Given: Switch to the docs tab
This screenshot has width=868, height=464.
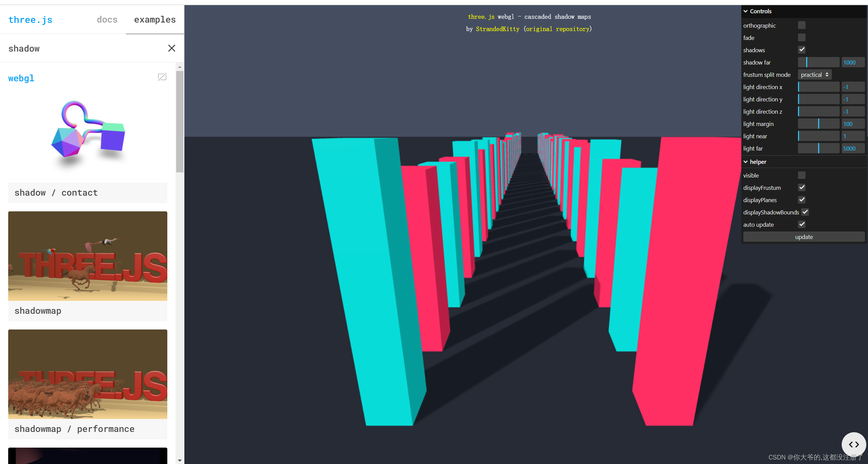Looking at the screenshot, I should (x=107, y=20).
